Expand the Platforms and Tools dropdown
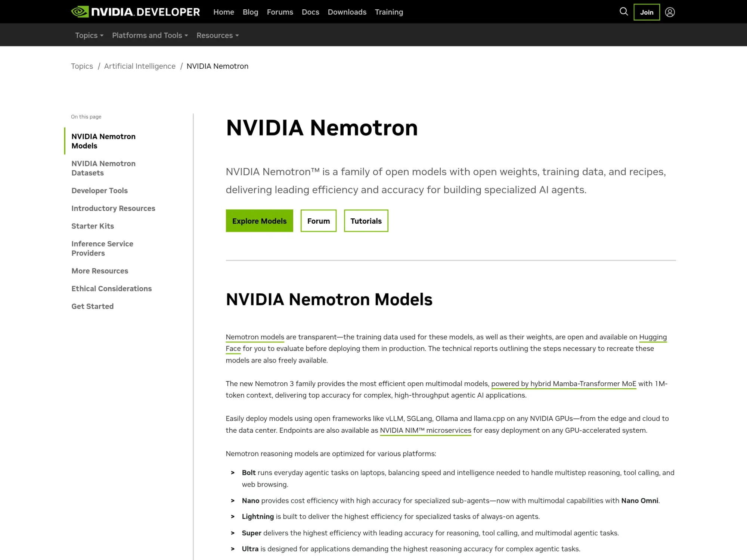 click(x=150, y=35)
